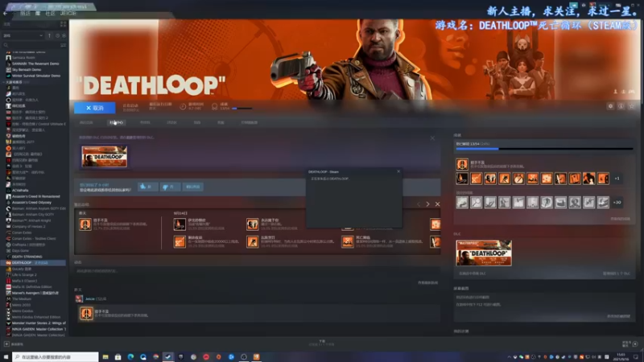Click header achievement progress bar

click(242, 109)
